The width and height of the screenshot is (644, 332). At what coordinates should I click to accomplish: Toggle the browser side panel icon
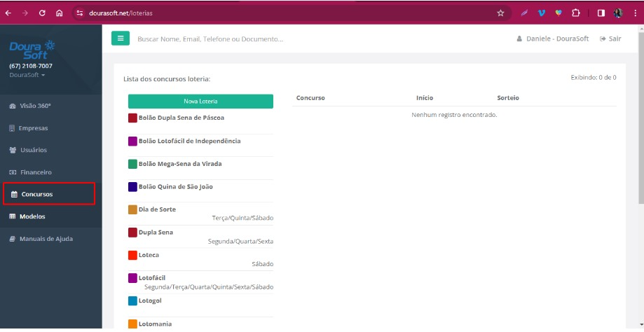pos(601,13)
